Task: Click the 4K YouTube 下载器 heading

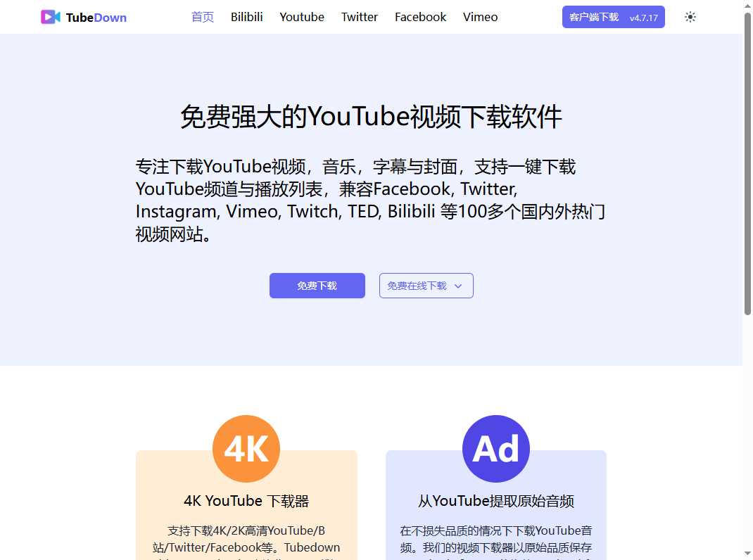Action: pos(246,501)
